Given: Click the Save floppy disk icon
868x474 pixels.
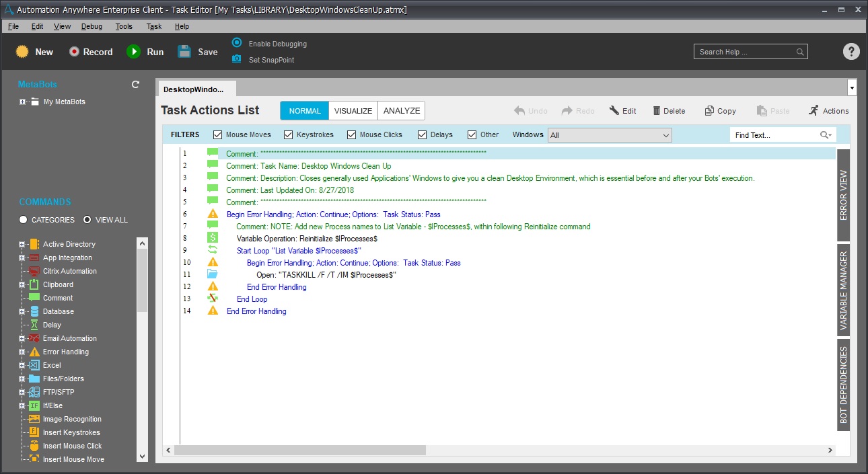Looking at the screenshot, I should point(184,52).
